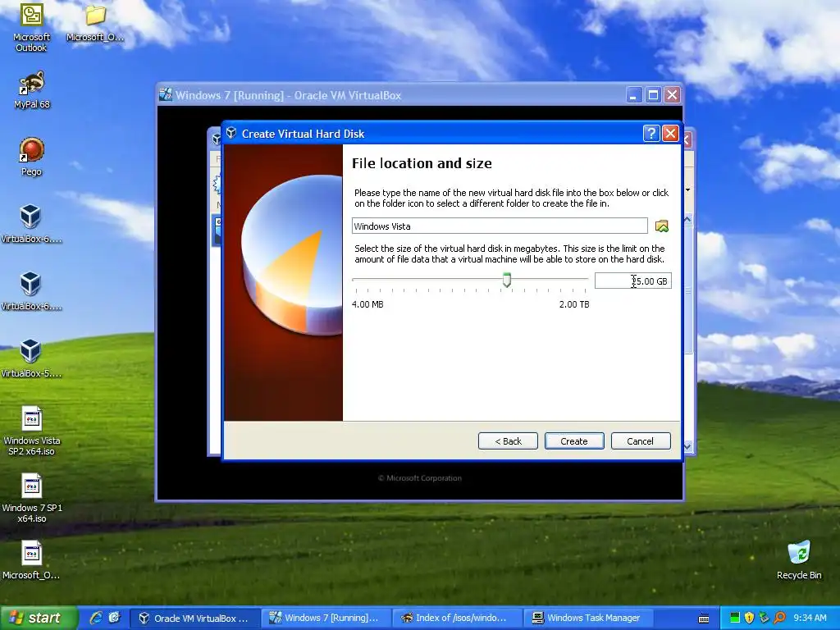The width and height of the screenshot is (840, 630).
Task: Select the Pego desktop shortcut
Action: [32, 157]
